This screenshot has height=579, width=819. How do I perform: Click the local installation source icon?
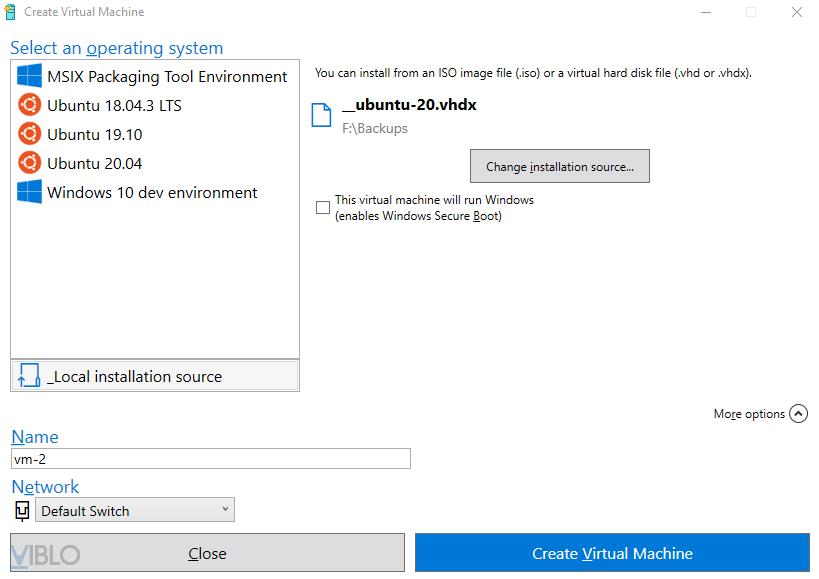point(29,376)
